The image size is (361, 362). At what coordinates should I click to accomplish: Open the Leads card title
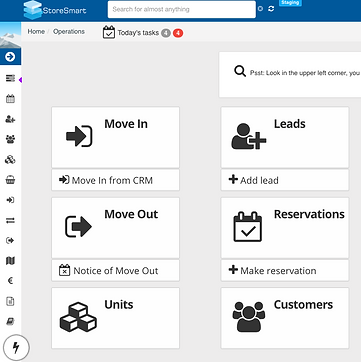(x=290, y=124)
